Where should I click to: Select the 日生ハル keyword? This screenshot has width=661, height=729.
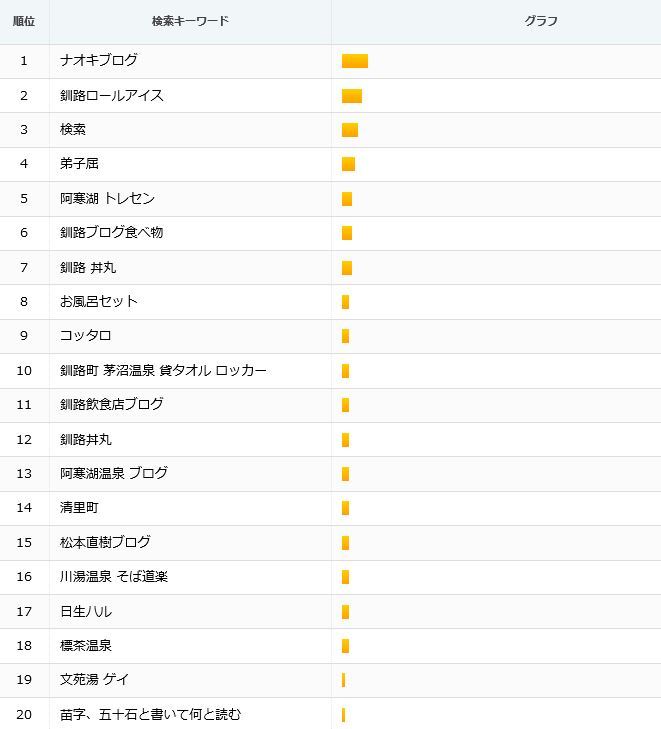point(86,611)
